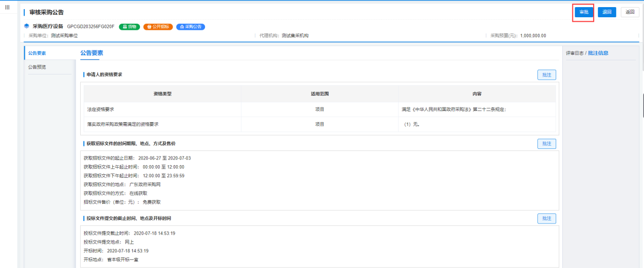Click the 适用范围 column header
This screenshot has width=644, height=268.
coord(320,94)
